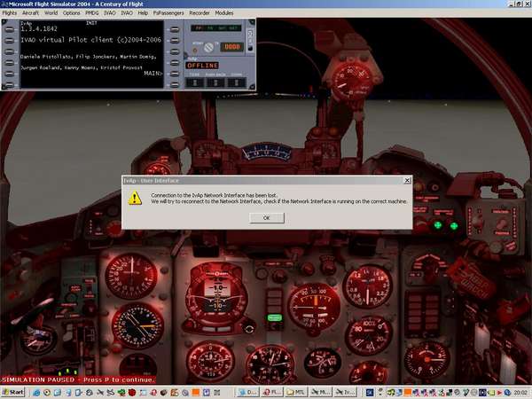The height and width of the screenshot is (399, 532).
Task: Switch to the D... taskbar window
Action: [x=248, y=392]
